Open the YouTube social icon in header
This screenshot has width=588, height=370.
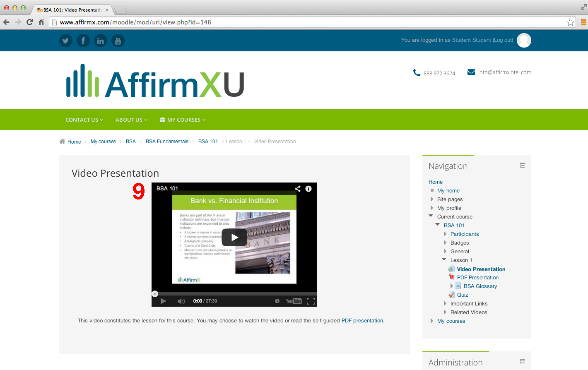[118, 41]
